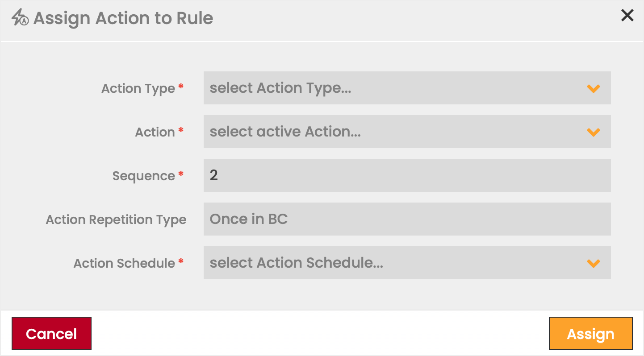644x356 pixels.
Task: Click the "Action" field label
Action: coord(155,132)
